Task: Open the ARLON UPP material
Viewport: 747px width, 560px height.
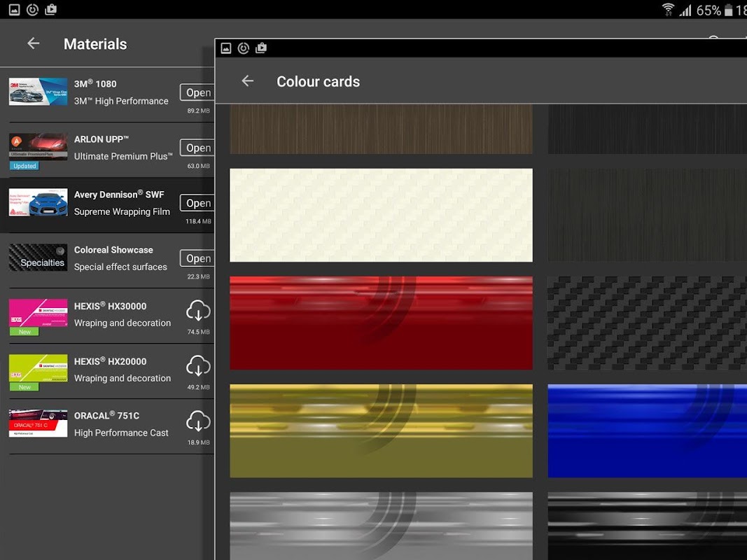Action: 197,148
